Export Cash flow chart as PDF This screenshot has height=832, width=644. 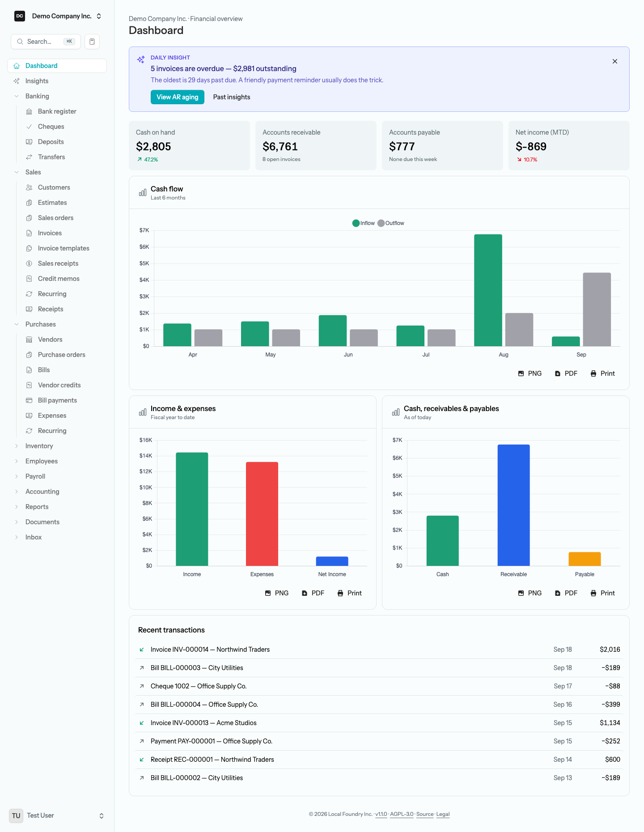[566, 374]
